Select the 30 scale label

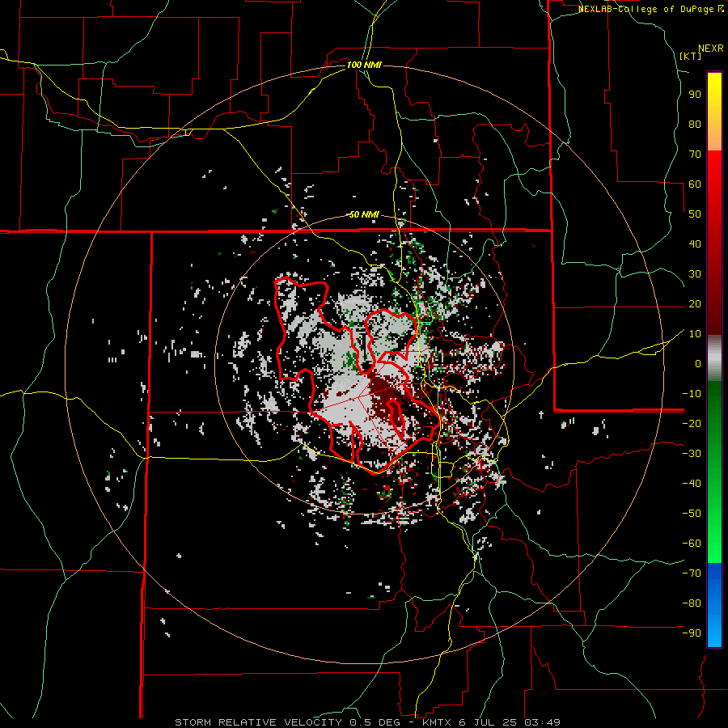point(695,274)
